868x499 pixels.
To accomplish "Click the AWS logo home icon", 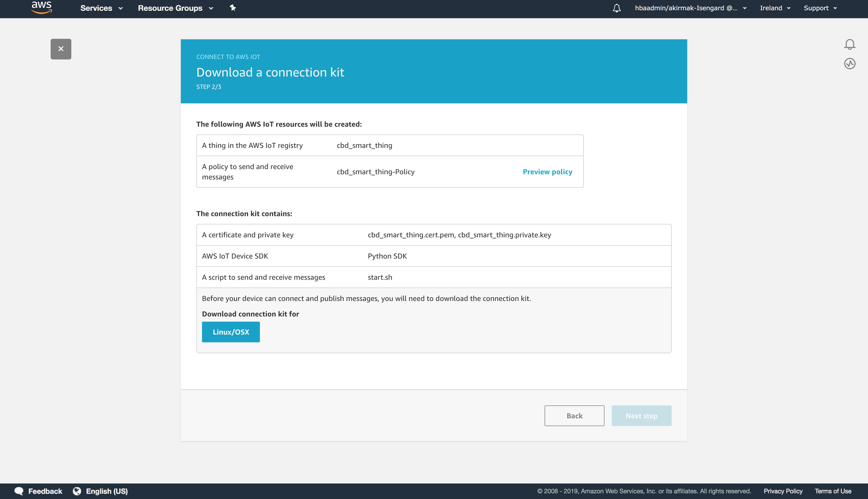I will [x=41, y=7].
